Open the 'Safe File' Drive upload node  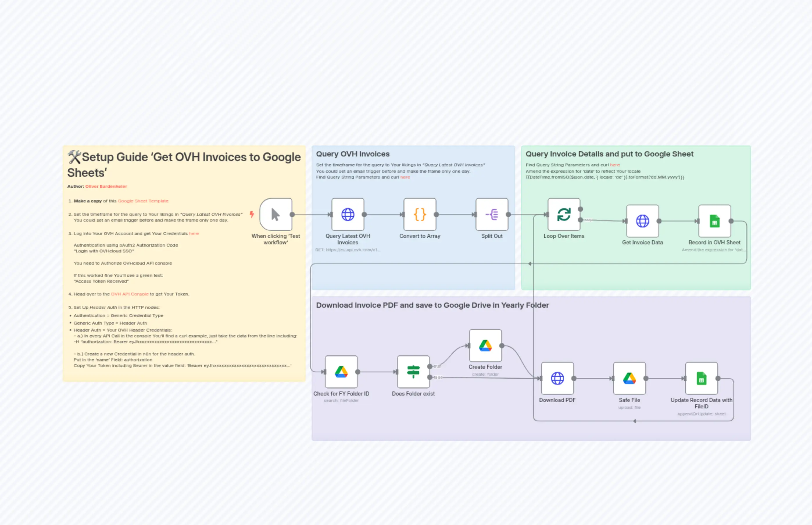pyautogui.click(x=629, y=378)
